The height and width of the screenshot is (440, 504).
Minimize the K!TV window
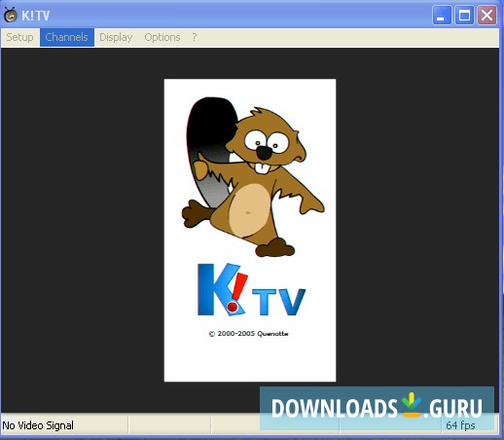click(x=442, y=15)
